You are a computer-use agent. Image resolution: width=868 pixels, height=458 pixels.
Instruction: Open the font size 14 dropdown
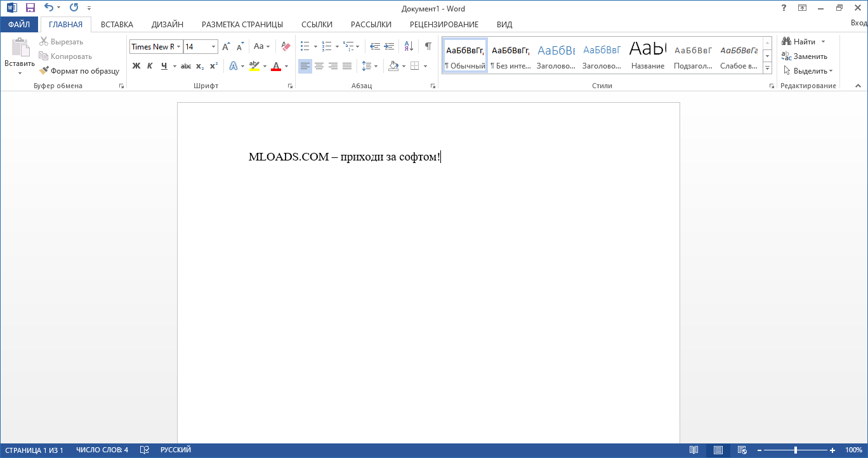tap(213, 46)
